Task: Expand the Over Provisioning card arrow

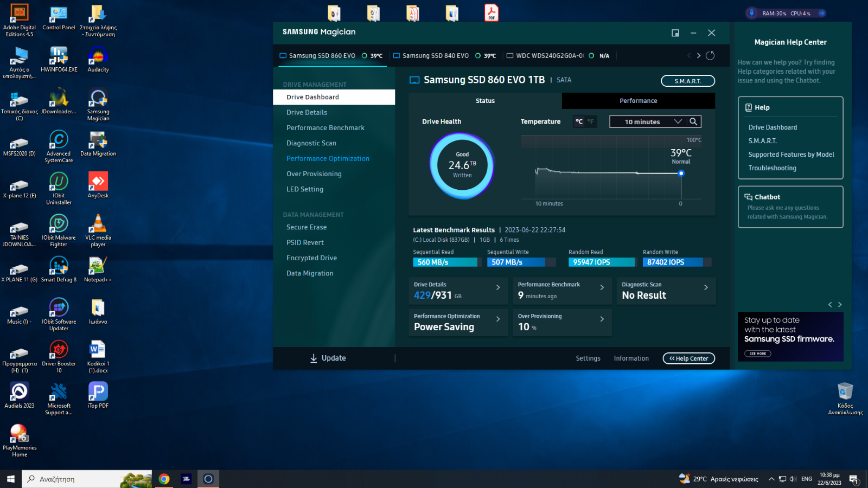Action: (602, 319)
